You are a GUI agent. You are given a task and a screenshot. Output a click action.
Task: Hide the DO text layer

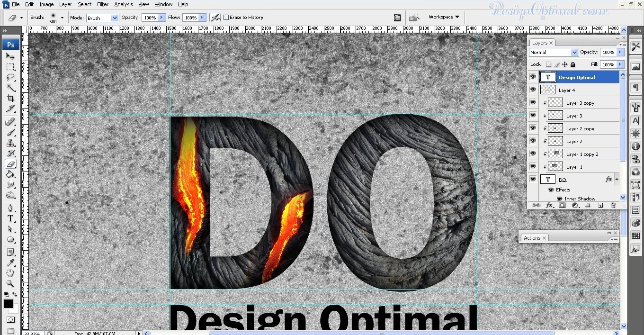pos(533,180)
